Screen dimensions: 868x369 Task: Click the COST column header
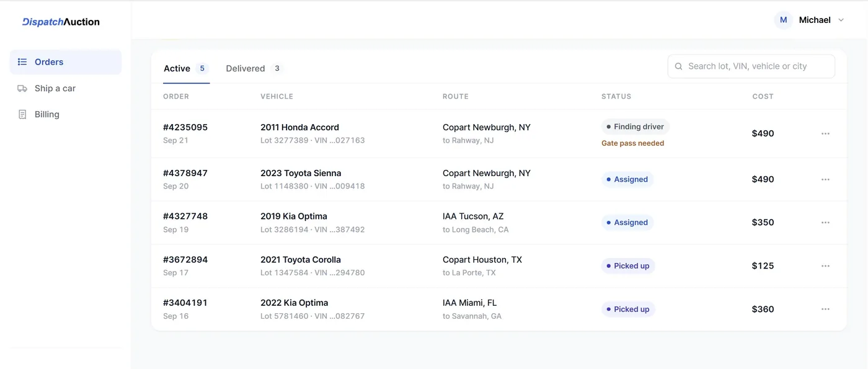(763, 97)
